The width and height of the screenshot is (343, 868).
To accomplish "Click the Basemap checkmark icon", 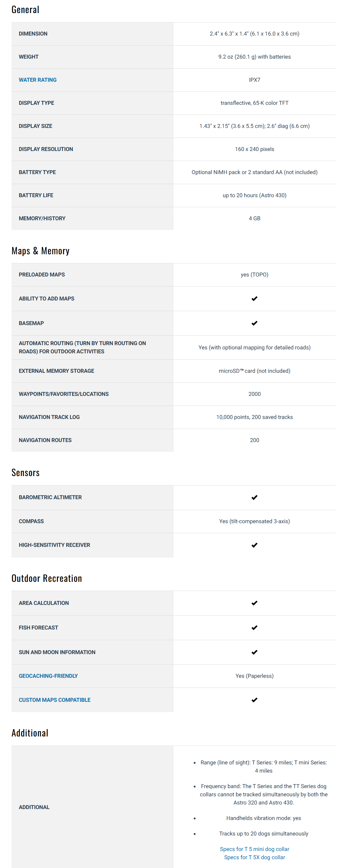I will (x=254, y=323).
